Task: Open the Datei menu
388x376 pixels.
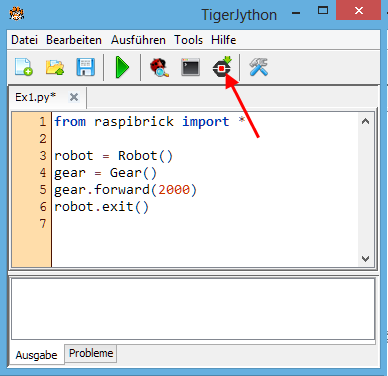Action: [24, 40]
